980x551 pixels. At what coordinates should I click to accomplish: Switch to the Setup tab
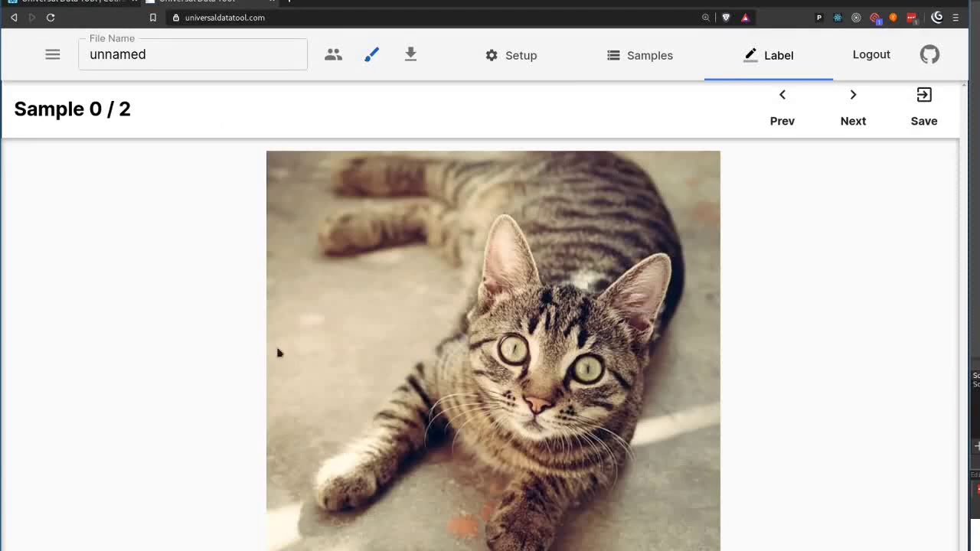[511, 55]
